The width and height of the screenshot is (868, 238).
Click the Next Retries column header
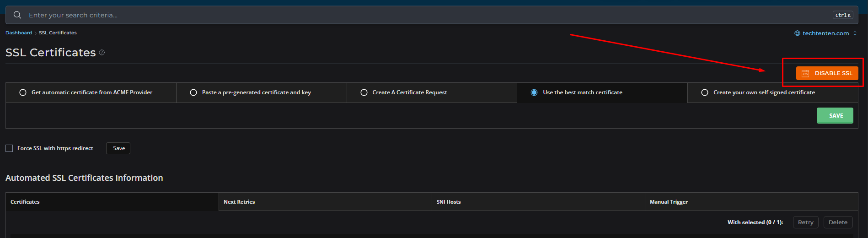click(239, 202)
